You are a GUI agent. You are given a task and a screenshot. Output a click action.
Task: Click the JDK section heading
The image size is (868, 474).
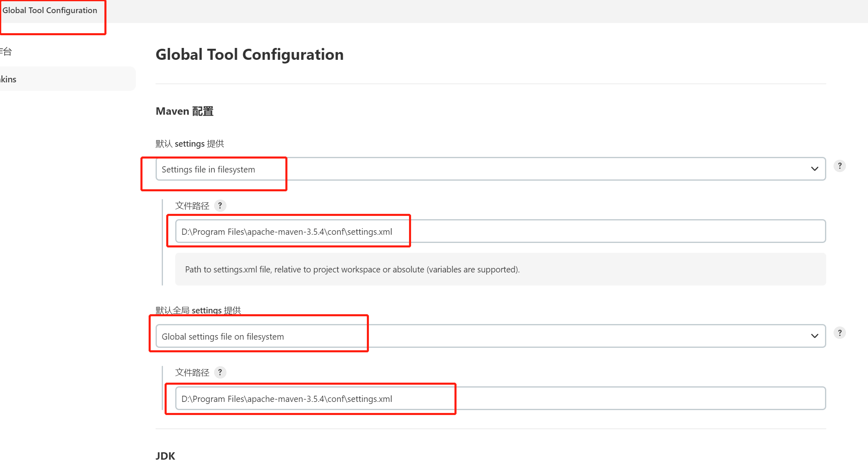165,456
